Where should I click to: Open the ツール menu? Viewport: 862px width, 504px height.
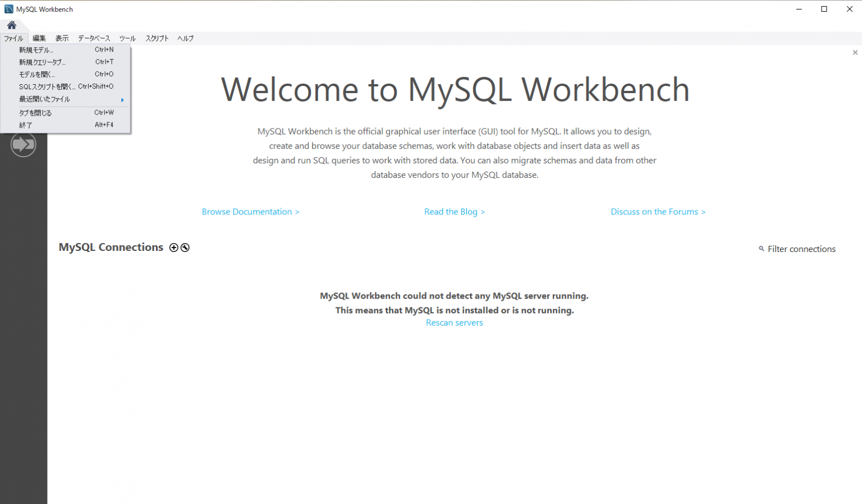pos(127,38)
